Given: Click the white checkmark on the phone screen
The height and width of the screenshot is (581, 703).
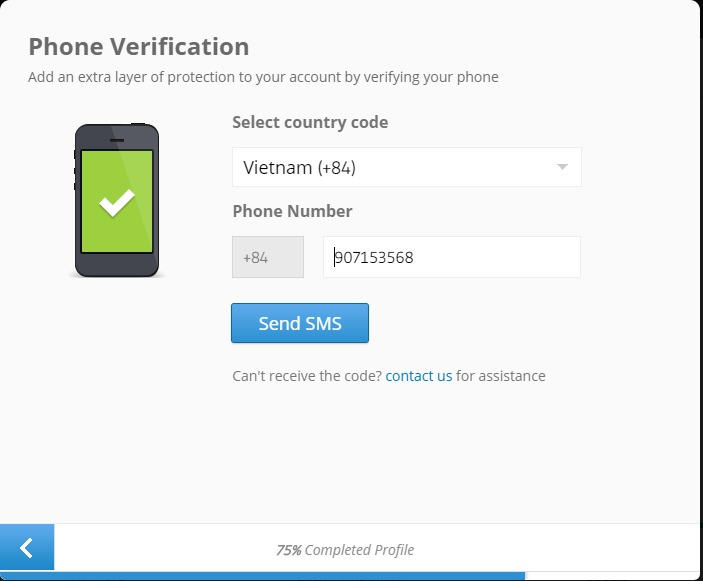Looking at the screenshot, I should pyautogui.click(x=117, y=203).
